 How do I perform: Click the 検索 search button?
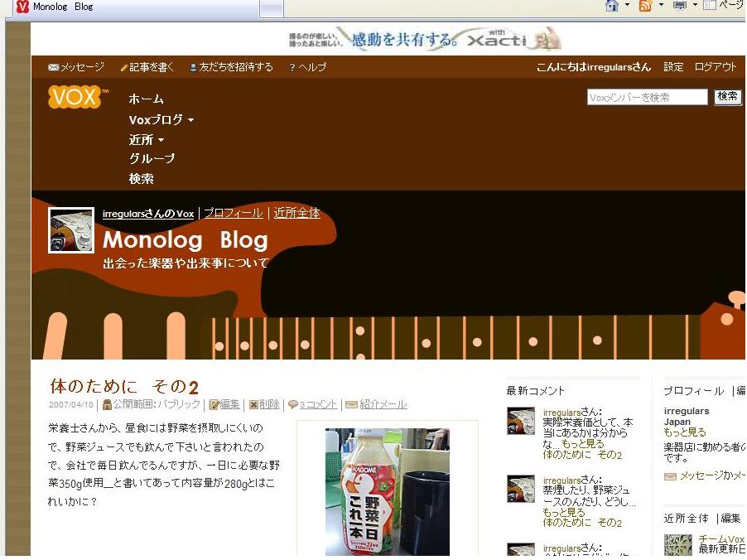tap(727, 97)
